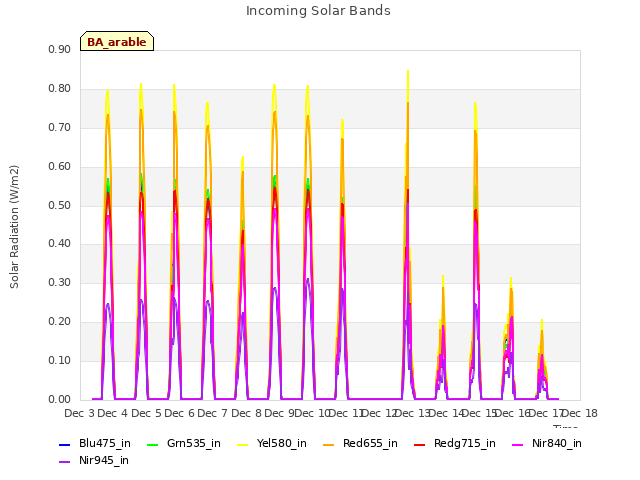This screenshot has height=480, width=640.
Task: Click the 0.60 y-axis tick label
Action: pos(60,167)
